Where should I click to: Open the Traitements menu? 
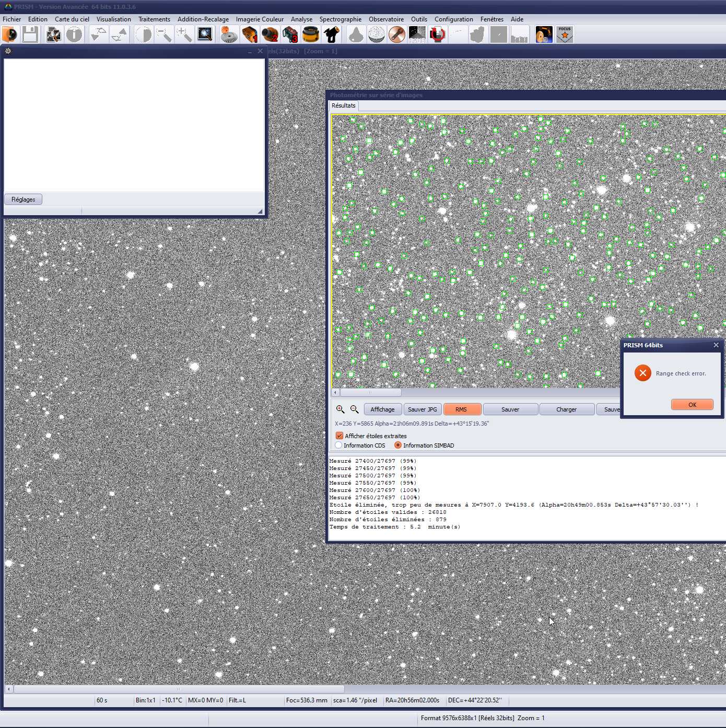click(154, 19)
